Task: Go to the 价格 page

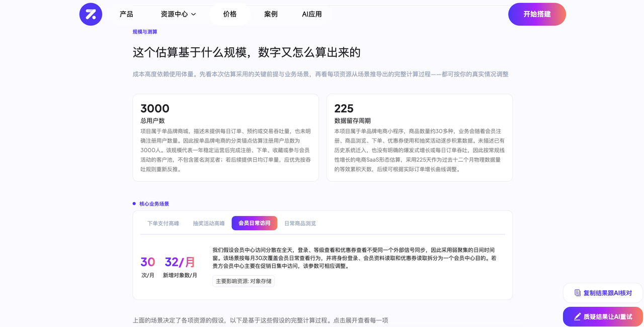Action: click(230, 14)
